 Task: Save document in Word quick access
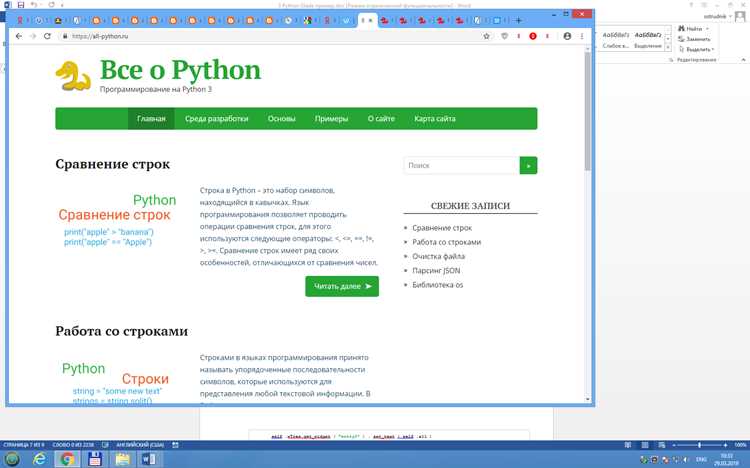click(21, 5)
